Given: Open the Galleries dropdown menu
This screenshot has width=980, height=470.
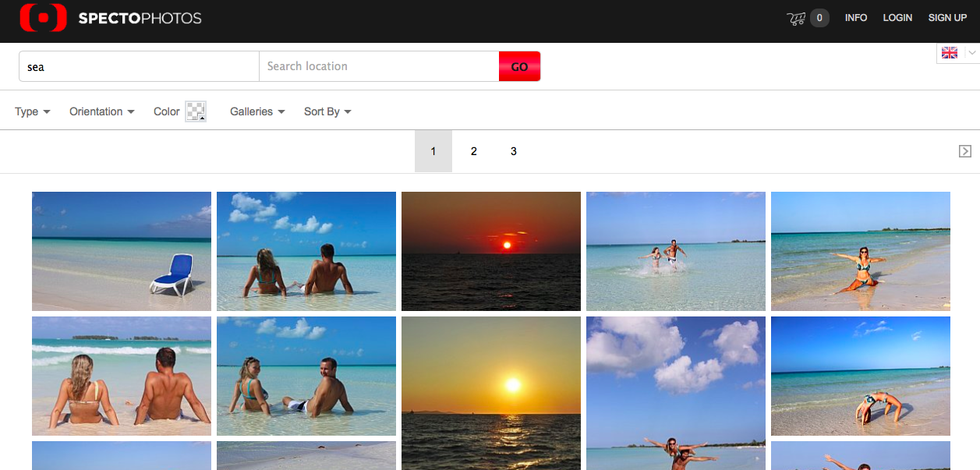Looking at the screenshot, I should click(x=256, y=111).
